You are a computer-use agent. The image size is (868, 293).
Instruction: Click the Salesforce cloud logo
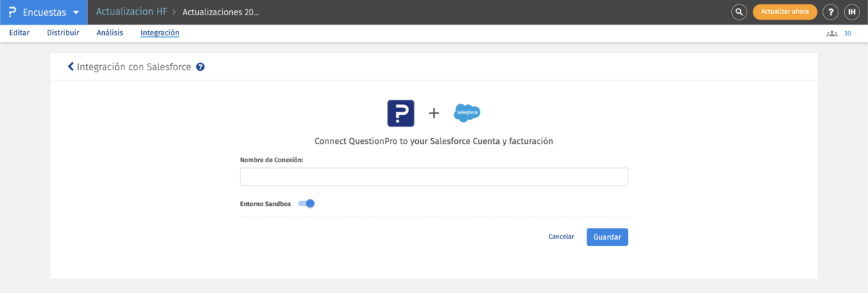pos(467,113)
